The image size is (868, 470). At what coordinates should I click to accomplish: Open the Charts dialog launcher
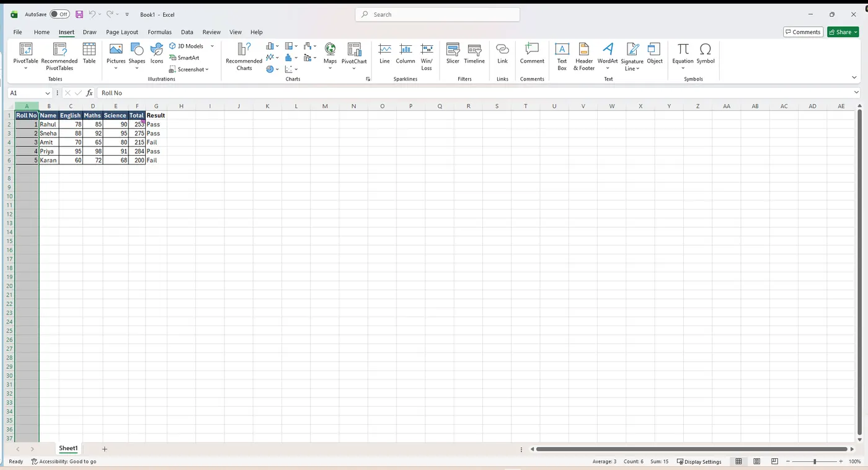point(368,79)
